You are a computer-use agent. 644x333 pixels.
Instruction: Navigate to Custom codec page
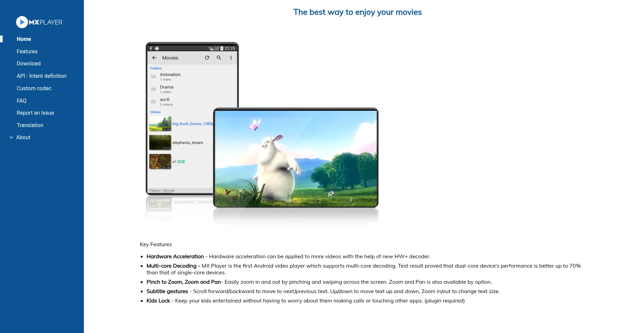click(34, 89)
